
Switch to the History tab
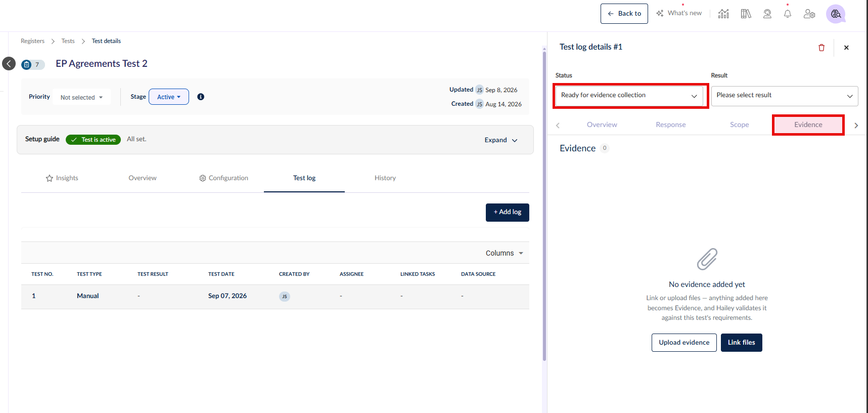[x=385, y=178]
